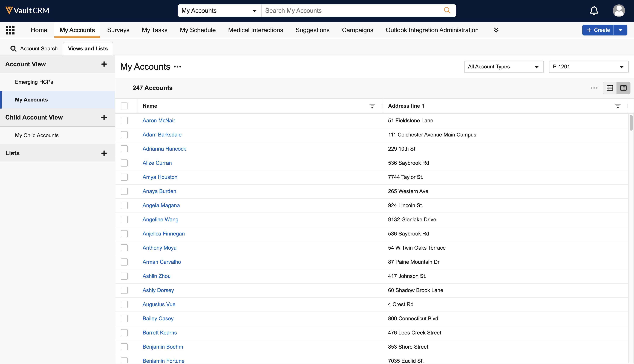Click plus icon next to Lists
The height and width of the screenshot is (364, 634).
104,153
